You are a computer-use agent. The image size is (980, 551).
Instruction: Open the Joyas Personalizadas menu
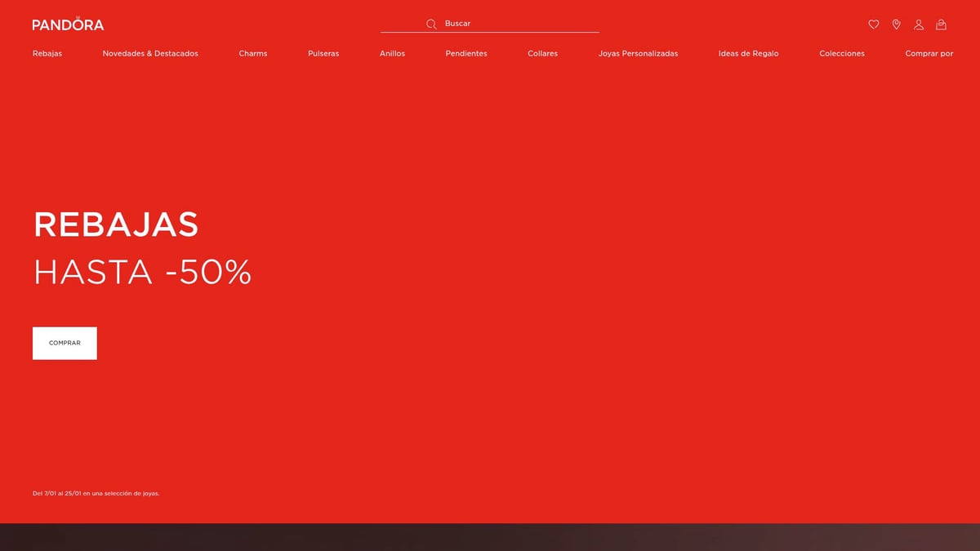[x=638, y=53]
